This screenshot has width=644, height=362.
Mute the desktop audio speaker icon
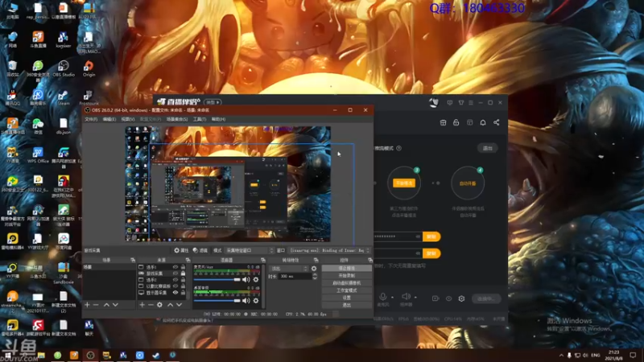246,301
